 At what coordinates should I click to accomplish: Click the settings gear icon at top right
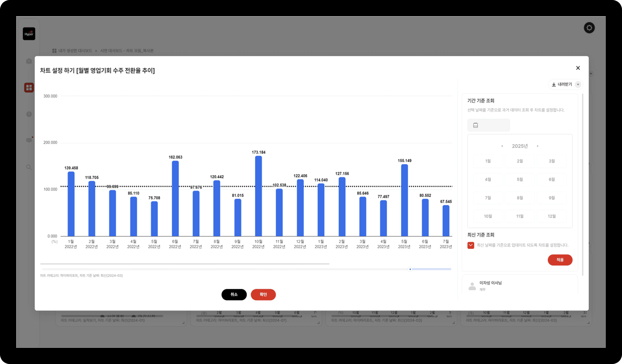point(589,28)
